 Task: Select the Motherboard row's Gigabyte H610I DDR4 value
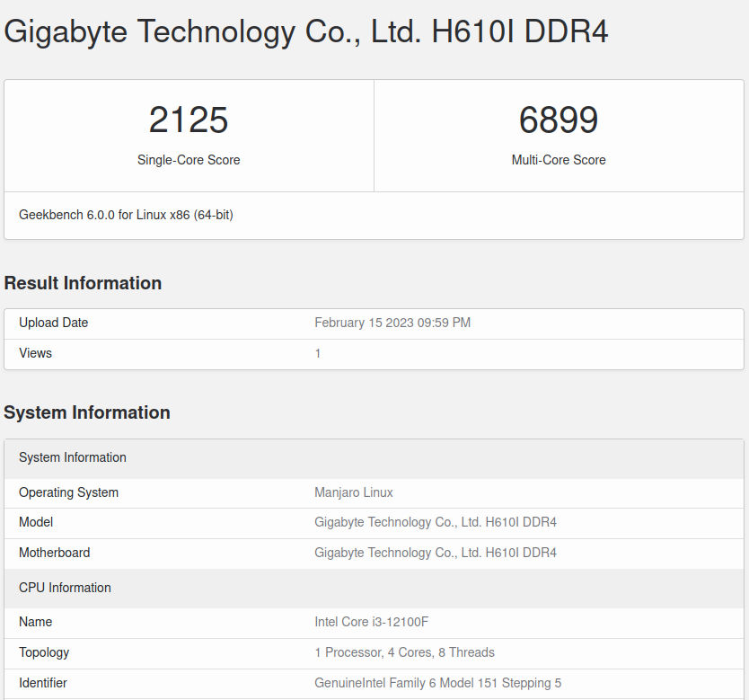pyautogui.click(x=436, y=553)
